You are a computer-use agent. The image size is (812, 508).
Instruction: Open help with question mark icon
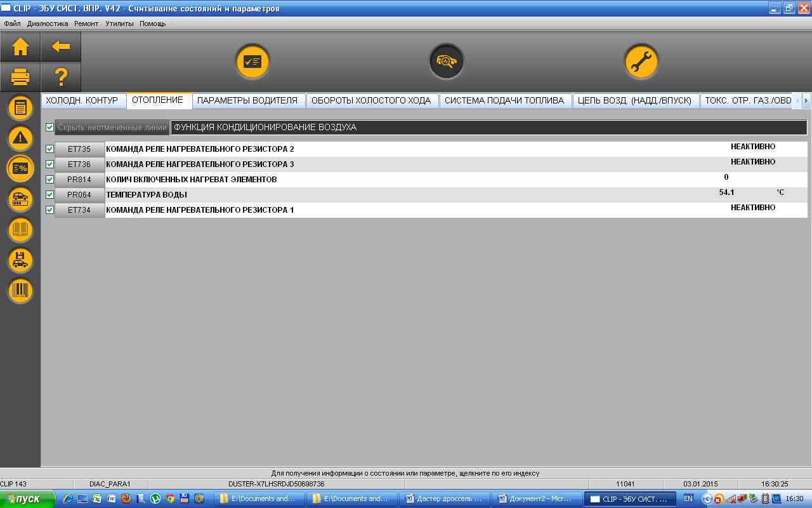pyautogui.click(x=61, y=77)
